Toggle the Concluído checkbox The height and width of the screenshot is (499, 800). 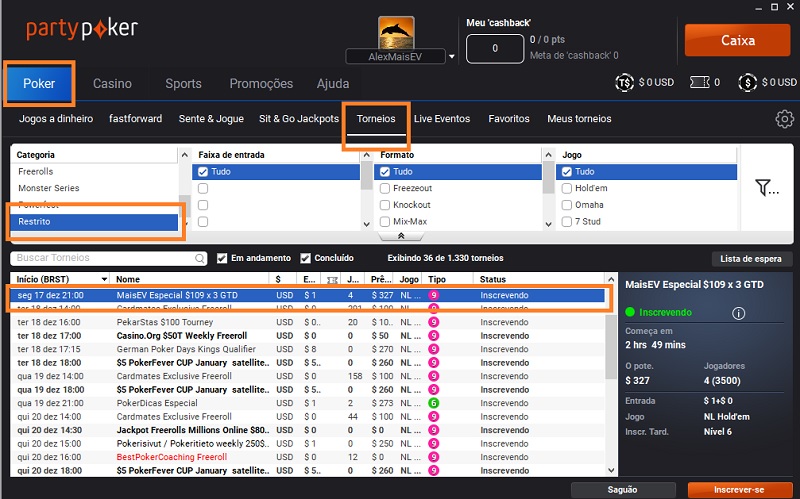[x=305, y=258]
